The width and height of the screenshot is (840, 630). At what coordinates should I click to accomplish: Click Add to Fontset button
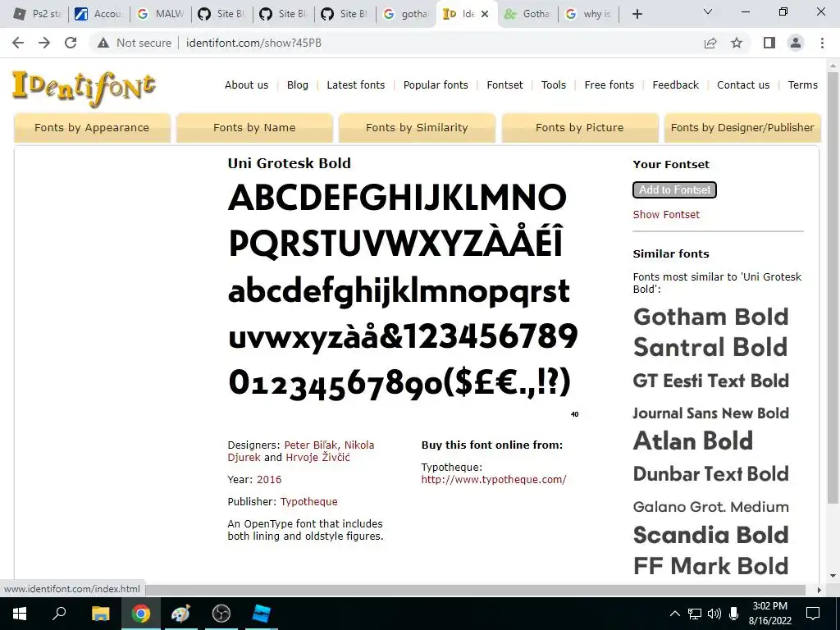coord(674,189)
